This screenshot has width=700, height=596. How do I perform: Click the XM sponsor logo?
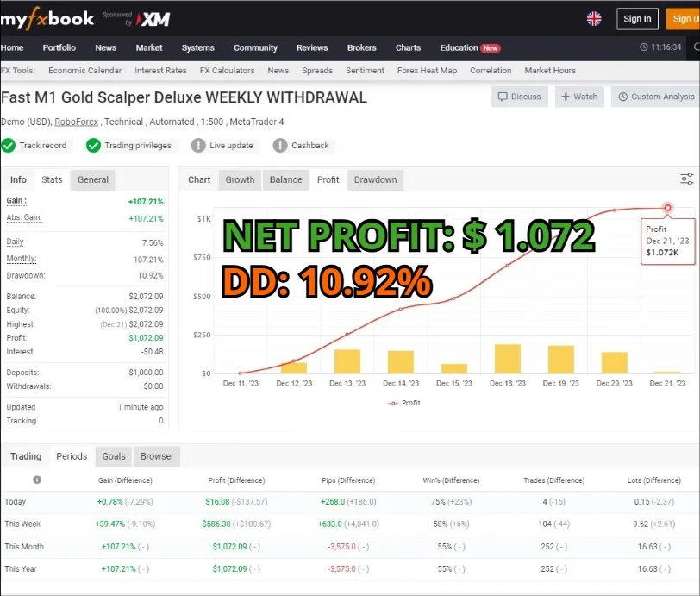click(153, 19)
